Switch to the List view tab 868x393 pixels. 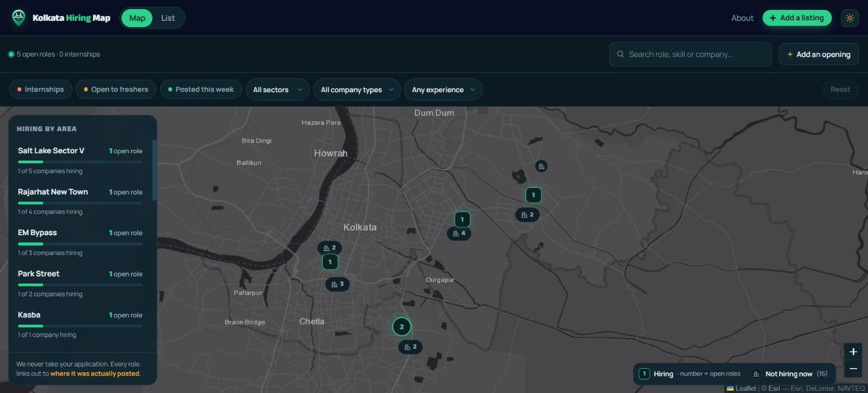click(x=168, y=18)
